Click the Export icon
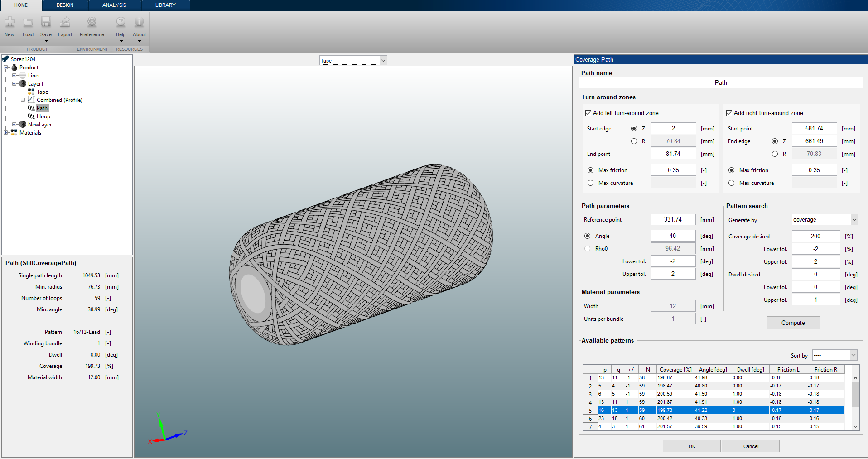This screenshot has height=459, width=868. coord(65,22)
